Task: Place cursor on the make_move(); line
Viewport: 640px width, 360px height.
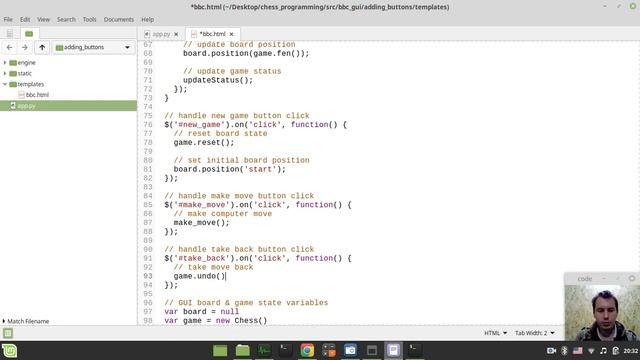Action: 201,222
